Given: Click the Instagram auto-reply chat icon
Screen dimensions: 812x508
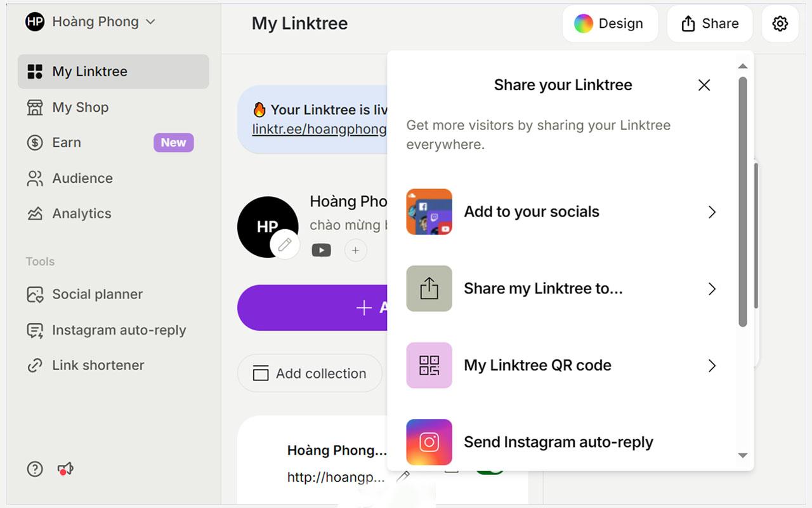Looking at the screenshot, I should (35, 330).
